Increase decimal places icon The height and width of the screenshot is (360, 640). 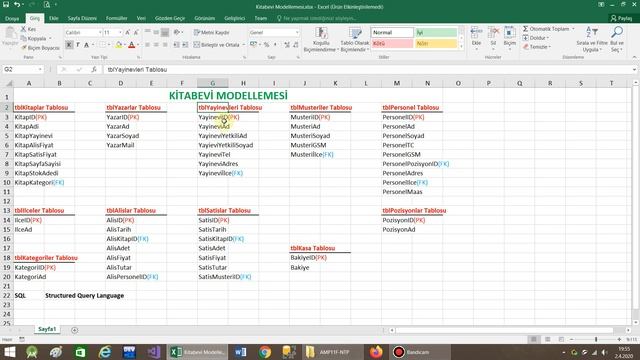coord(287,45)
